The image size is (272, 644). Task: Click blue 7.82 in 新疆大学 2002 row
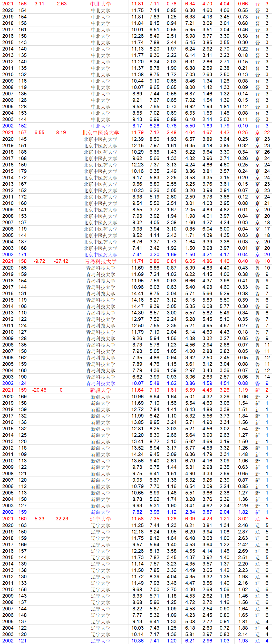click(x=138, y=512)
